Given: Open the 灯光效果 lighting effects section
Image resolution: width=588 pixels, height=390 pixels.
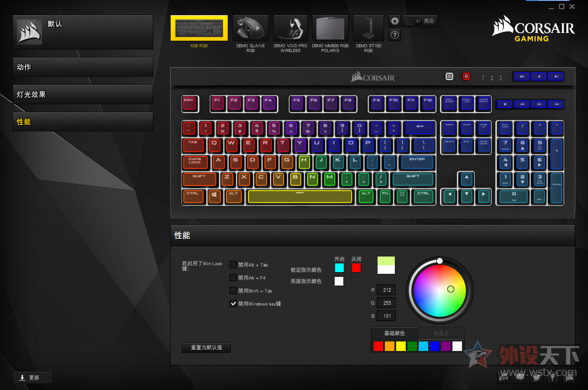Looking at the screenshot, I should click(x=83, y=94).
